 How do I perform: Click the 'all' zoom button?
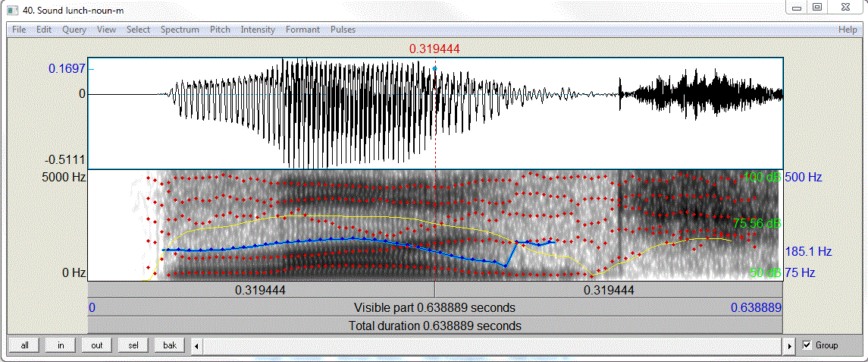(24, 345)
